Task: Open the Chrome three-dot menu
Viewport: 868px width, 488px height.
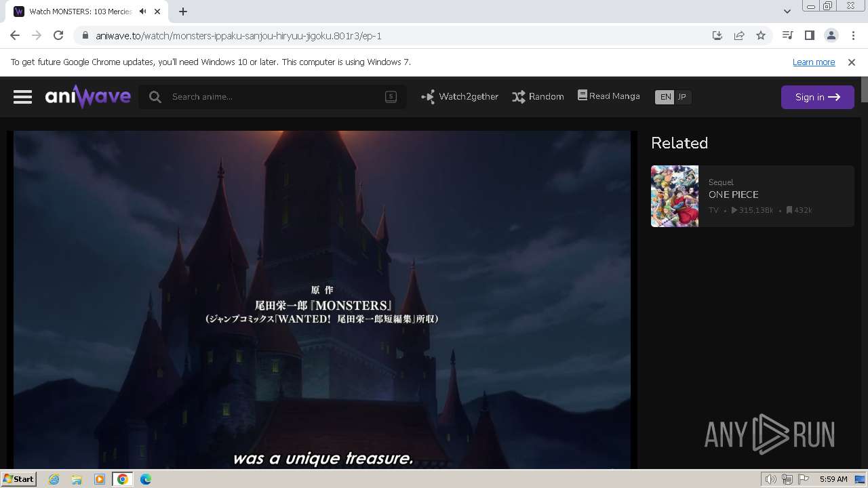Action: [853, 35]
